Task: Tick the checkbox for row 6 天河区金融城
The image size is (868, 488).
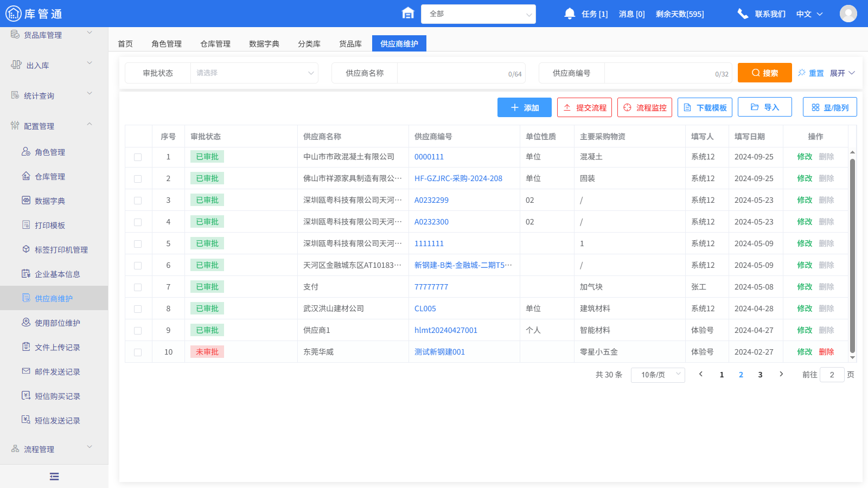Action: (x=138, y=266)
